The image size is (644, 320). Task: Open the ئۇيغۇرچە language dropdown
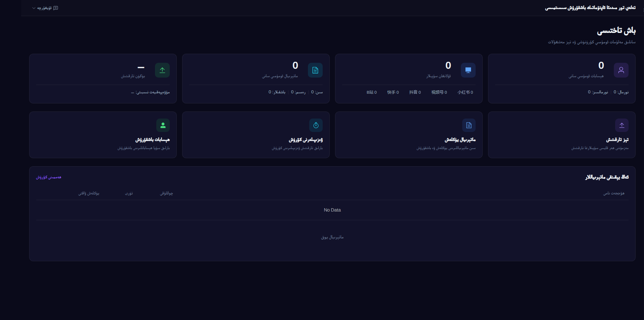45,8
